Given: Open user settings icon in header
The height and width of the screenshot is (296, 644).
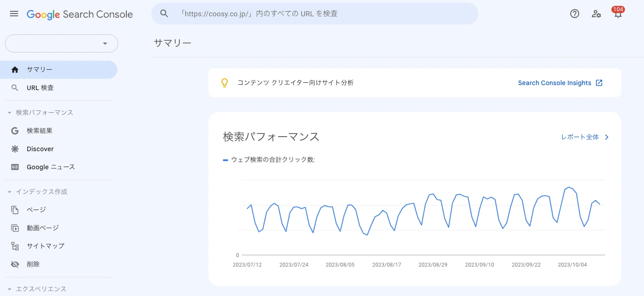Looking at the screenshot, I should coord(596,14).
